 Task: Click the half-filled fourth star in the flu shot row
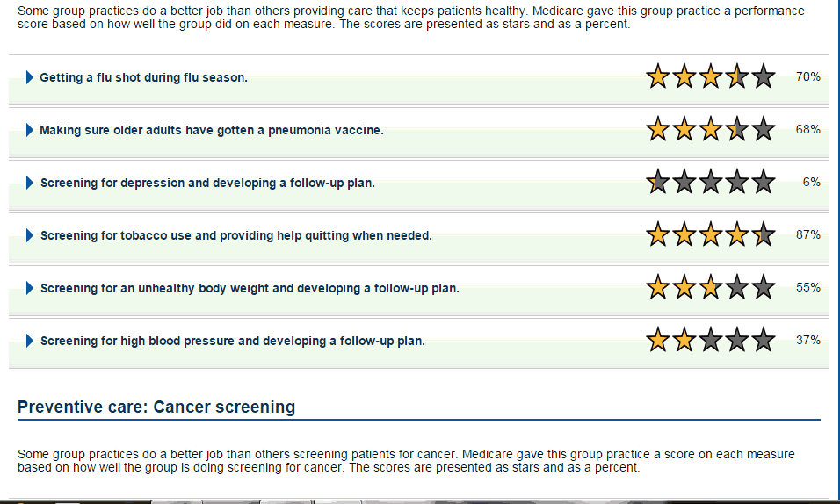(x=737, y=76)
